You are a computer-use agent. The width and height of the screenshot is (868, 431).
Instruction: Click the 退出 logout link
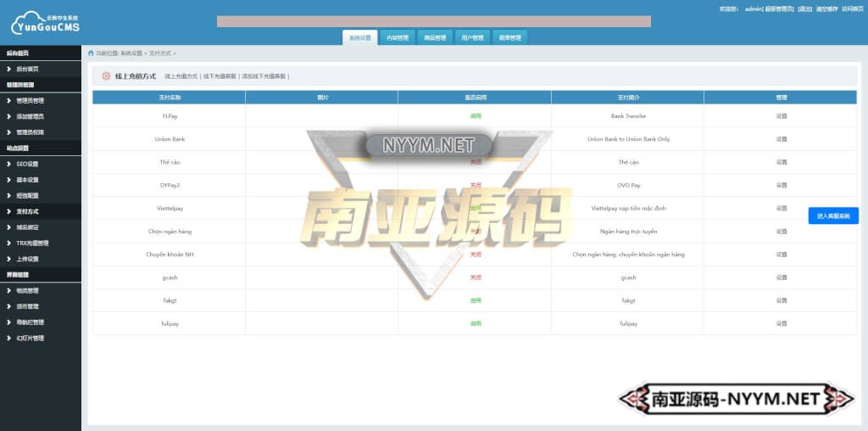[804, 8]
